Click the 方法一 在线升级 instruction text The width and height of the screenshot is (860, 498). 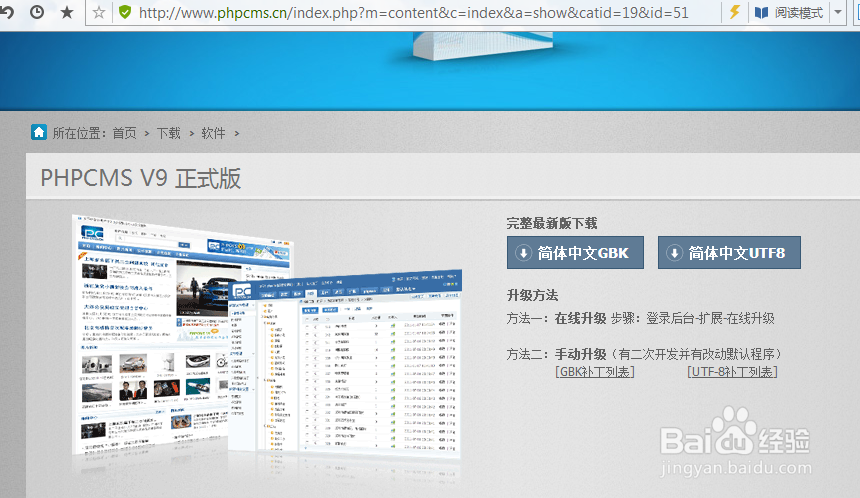[x=640, y=319]
